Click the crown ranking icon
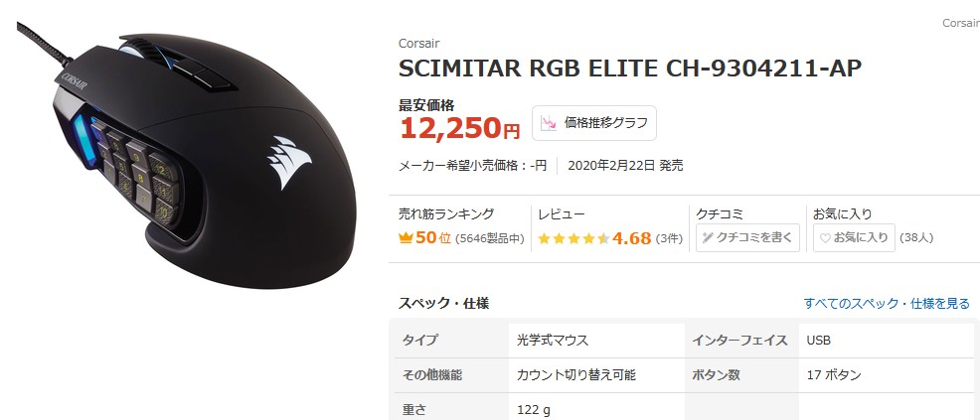The image size is (980, 420). (x=406, y=237)
